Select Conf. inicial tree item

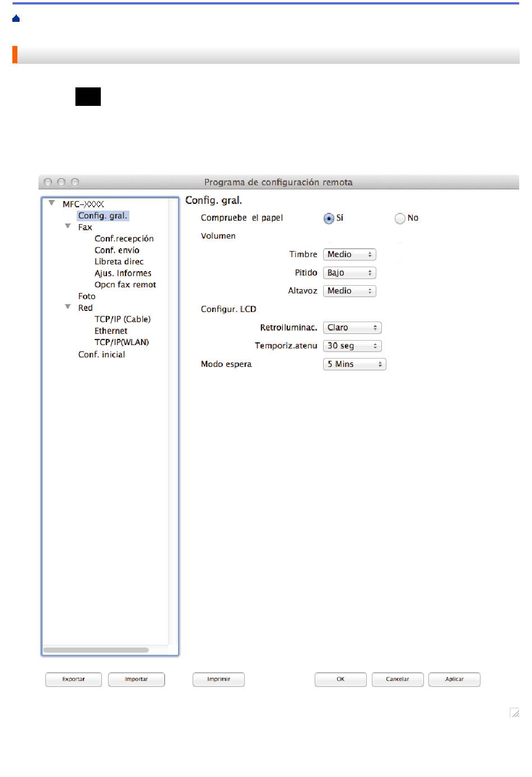click(x=101, y=355)
